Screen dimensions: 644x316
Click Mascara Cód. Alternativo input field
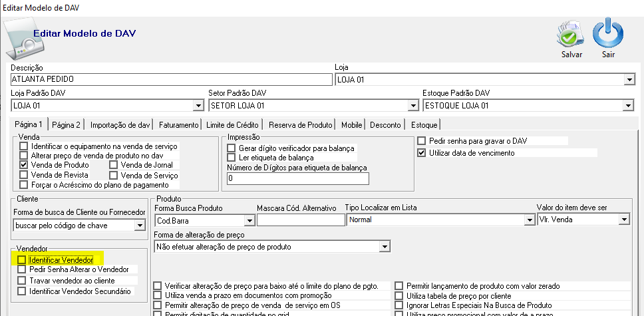[x=301, y=220]
